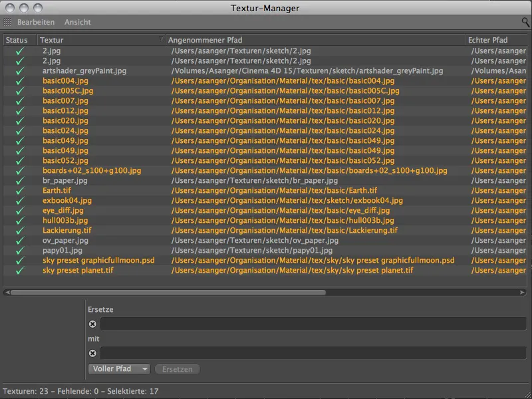Select the sky preset graphicfullmoon.psd texture

(98, 260)
